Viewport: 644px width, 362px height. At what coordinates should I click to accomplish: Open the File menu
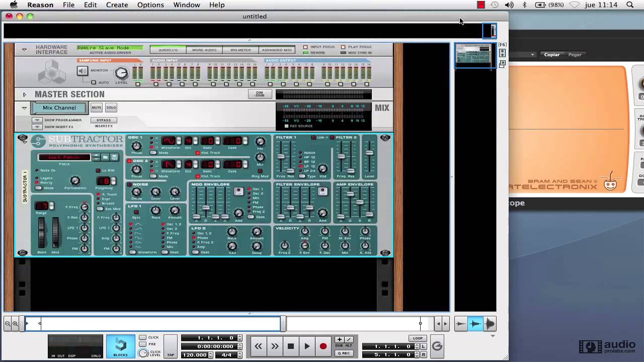tap(69, 5)
